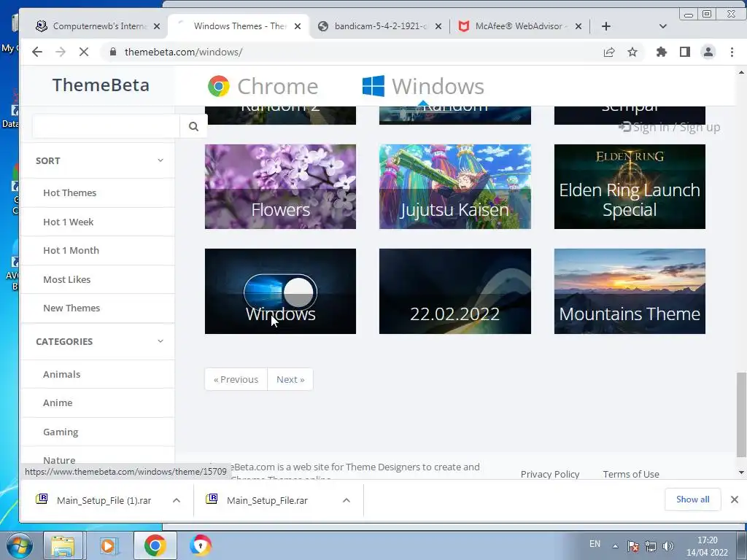The width and height of the screenshot is (747, 560).
Task: Click the Action Center flag tray icon
Action: pyautogui.click(x=632, y=546)
